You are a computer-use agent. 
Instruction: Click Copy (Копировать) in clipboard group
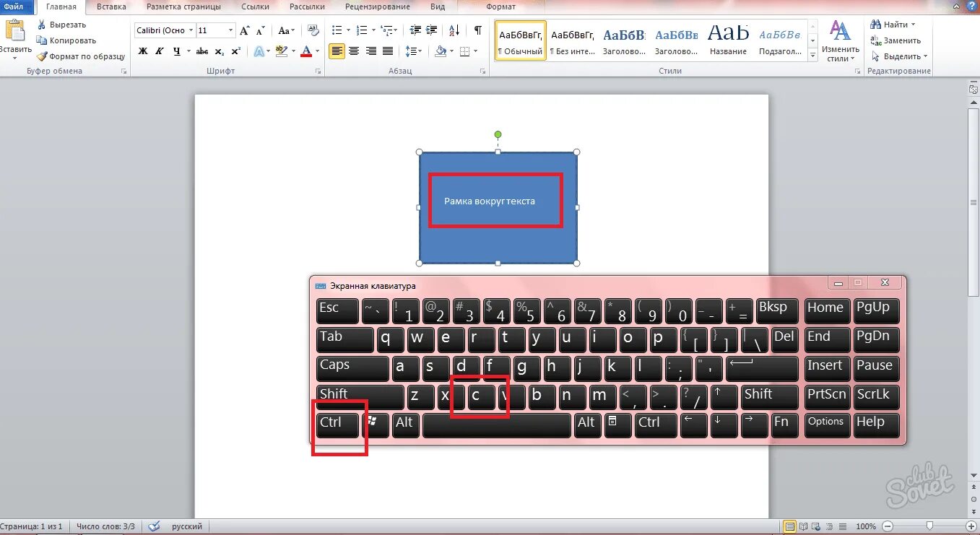pyautogui.click(x=66, y=40)
